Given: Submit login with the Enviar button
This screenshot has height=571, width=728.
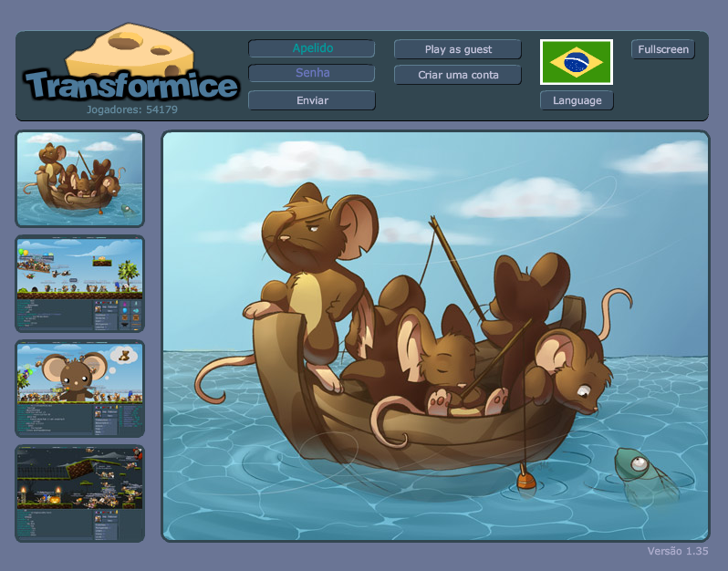Looking at the screenshot, I should [311, 100].
